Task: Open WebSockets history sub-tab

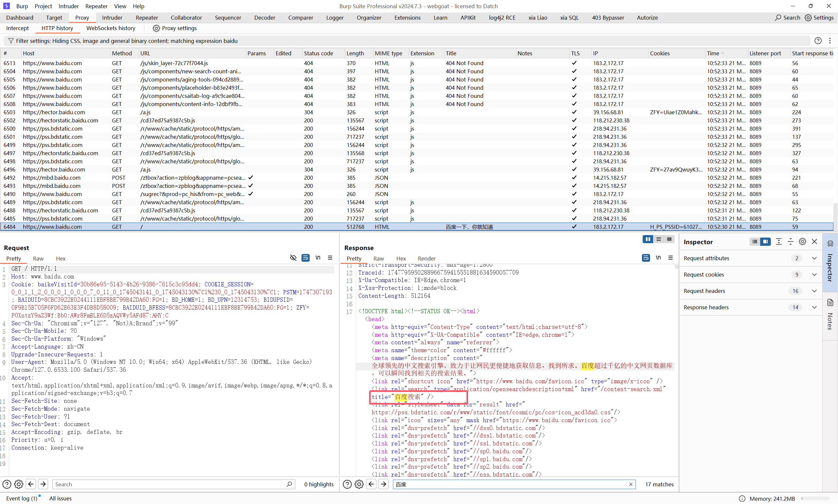Action: pos(111,28)
